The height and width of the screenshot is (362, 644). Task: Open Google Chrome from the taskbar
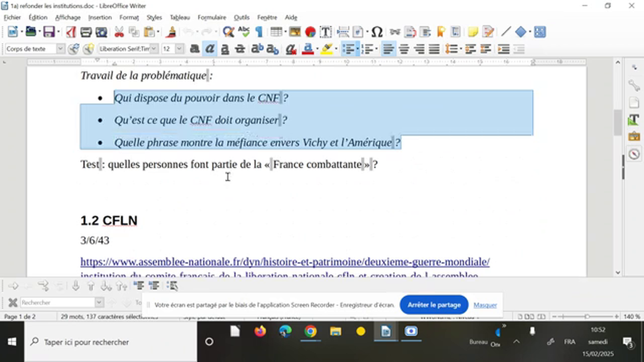coord(310,331)
